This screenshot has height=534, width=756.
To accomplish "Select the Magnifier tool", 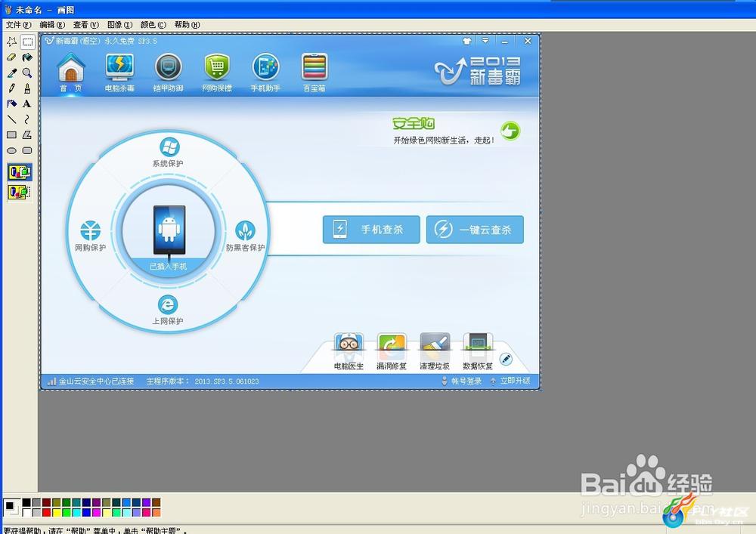I will (27, 73).
